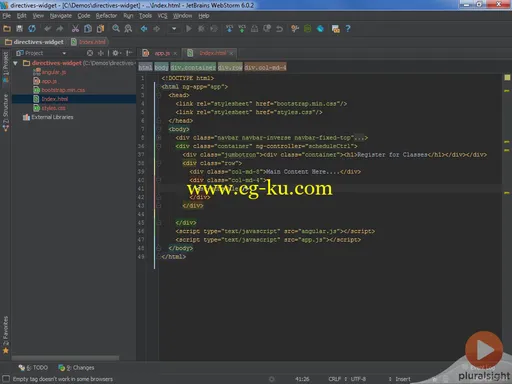This screenshot has height=384, width=512.
Task: Click the Replace toolbar icon
Action: tap(128, 29)
